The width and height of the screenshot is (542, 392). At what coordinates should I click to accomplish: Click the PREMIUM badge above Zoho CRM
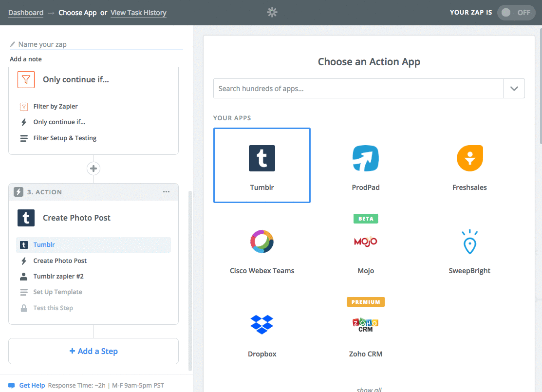coord(366,302)
